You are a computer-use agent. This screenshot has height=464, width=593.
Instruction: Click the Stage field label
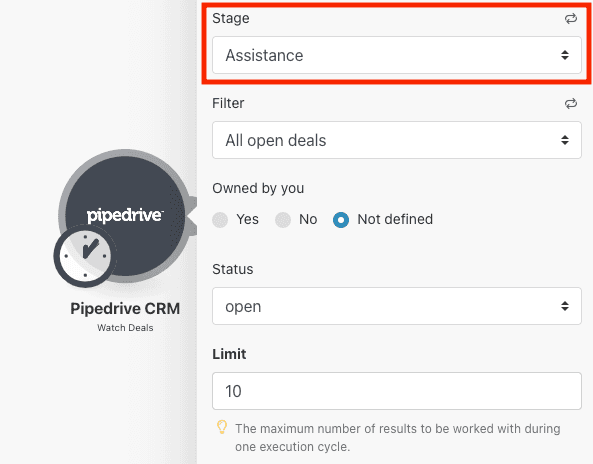(231, 19)
